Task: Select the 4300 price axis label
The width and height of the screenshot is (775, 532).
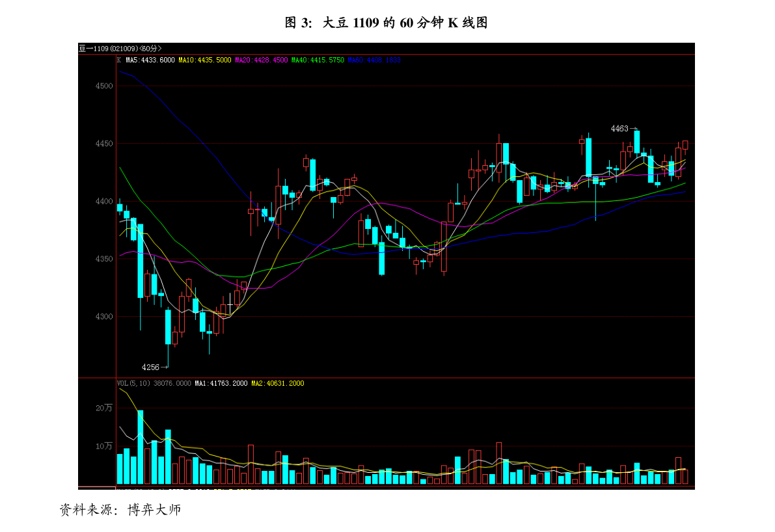Action: [x=103, y=317]
